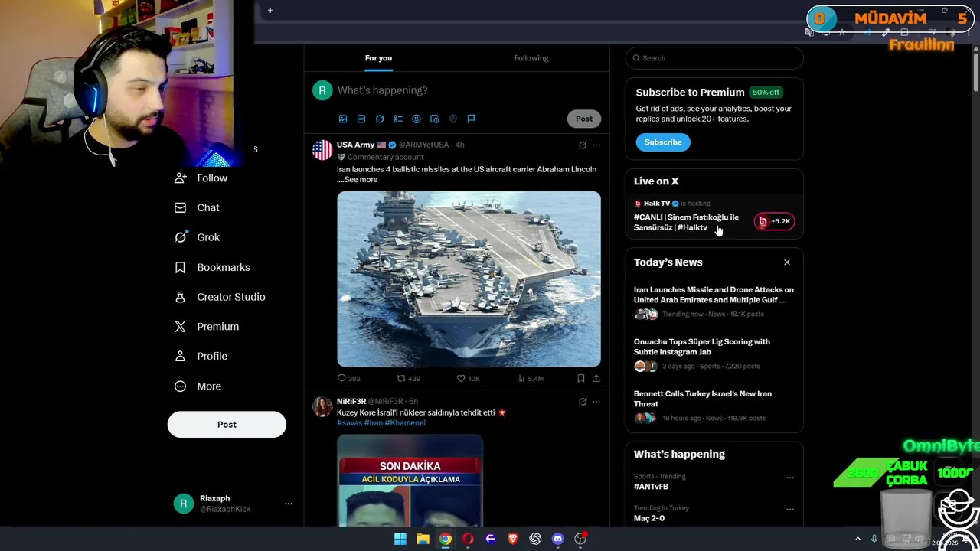Open the aircraft carrier image
Viewport: 980px width, 551px height.
pos(469,279)
